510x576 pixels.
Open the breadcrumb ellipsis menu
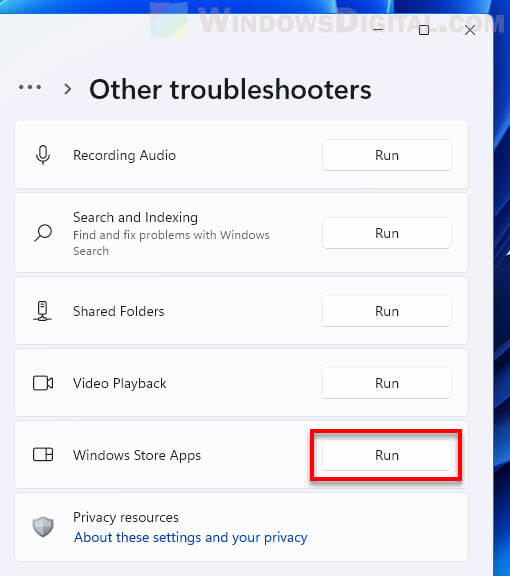[x=30, y=87]
